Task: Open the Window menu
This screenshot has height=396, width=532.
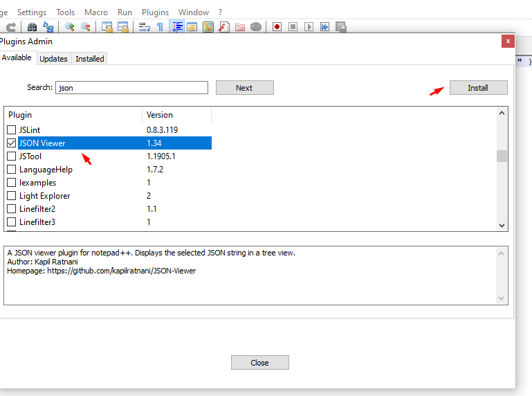Action: 194,12
